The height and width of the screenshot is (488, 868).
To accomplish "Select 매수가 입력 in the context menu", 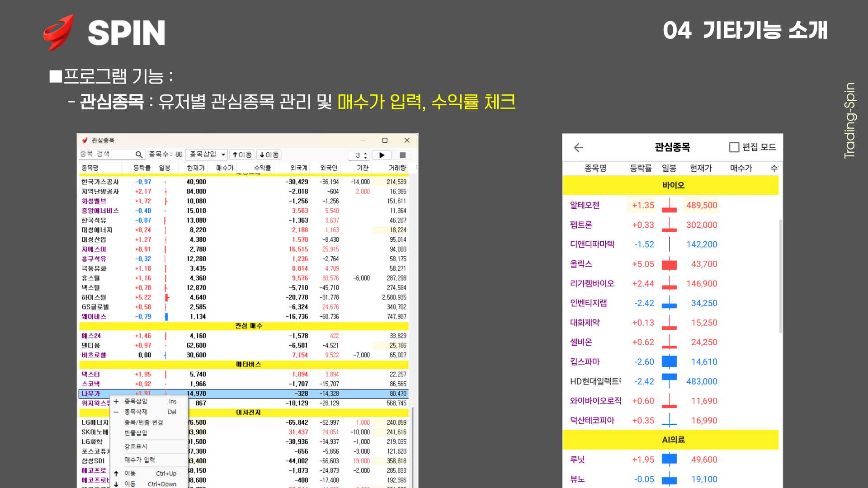I will coord(140,460).
